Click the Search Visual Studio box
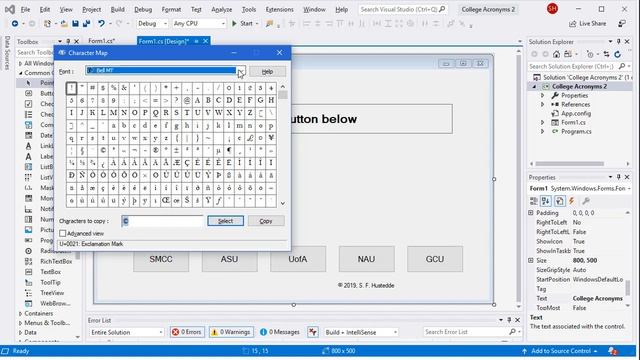 [402, 9]
